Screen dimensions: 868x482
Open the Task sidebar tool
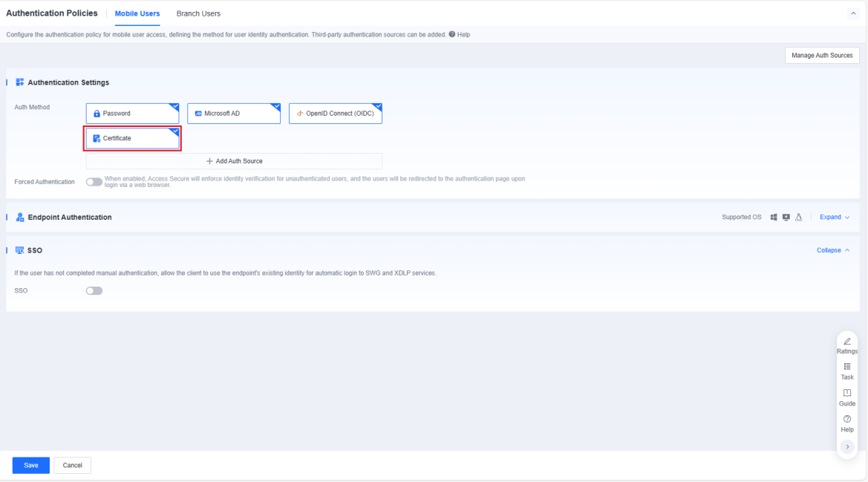(x=847, y=372)
